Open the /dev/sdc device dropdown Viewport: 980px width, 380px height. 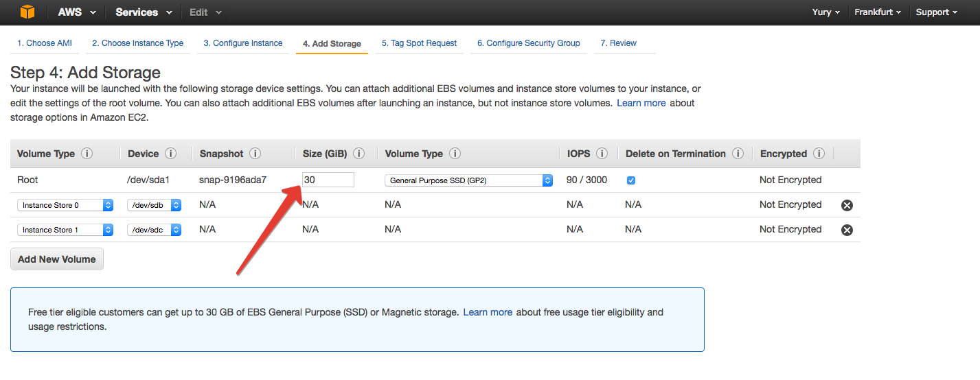pos(154,230)
